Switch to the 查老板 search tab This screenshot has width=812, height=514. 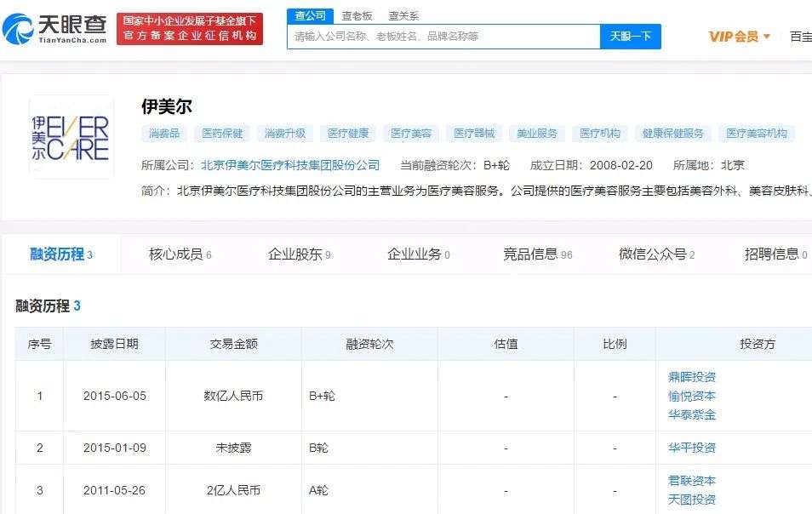[x=357, y=16]
